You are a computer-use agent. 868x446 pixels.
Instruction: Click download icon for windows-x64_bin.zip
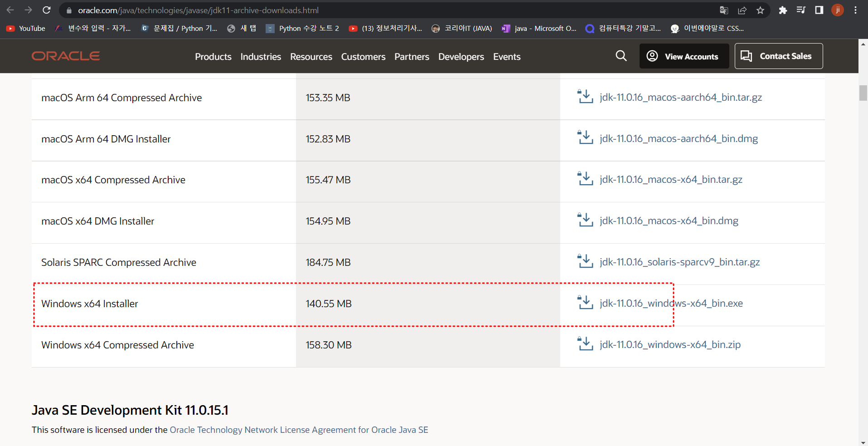tap(585, 344)
